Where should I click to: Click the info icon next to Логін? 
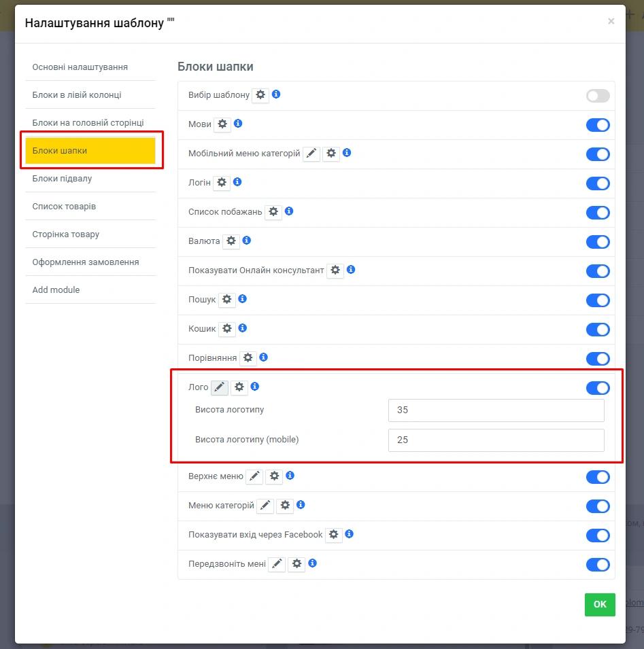pyautogui.click(x=237, y=182)
